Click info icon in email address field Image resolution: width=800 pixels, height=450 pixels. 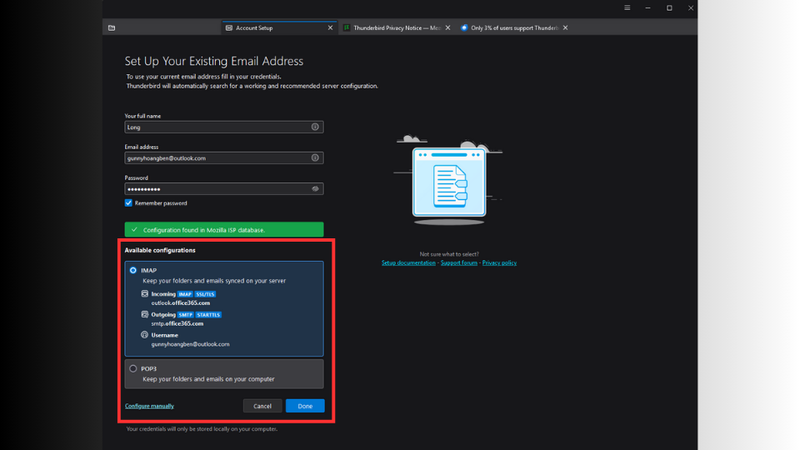click(x=315, y=158)
